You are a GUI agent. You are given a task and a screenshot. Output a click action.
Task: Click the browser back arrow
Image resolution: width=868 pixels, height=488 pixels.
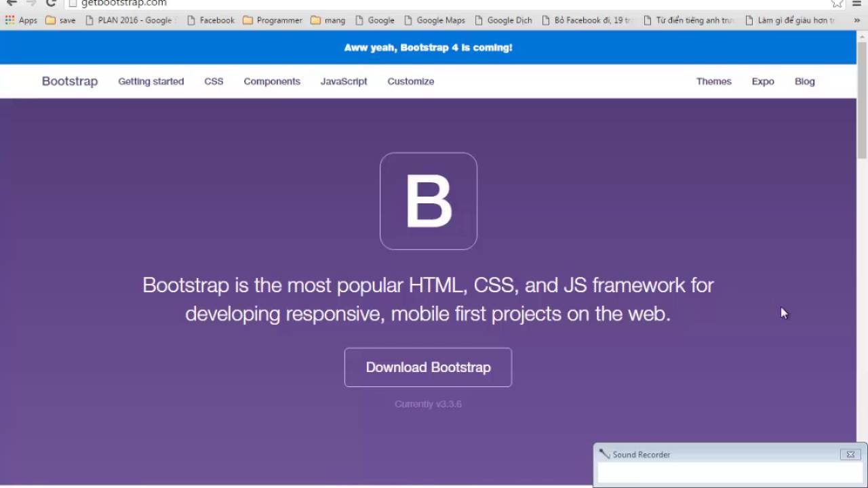point(12,3)
